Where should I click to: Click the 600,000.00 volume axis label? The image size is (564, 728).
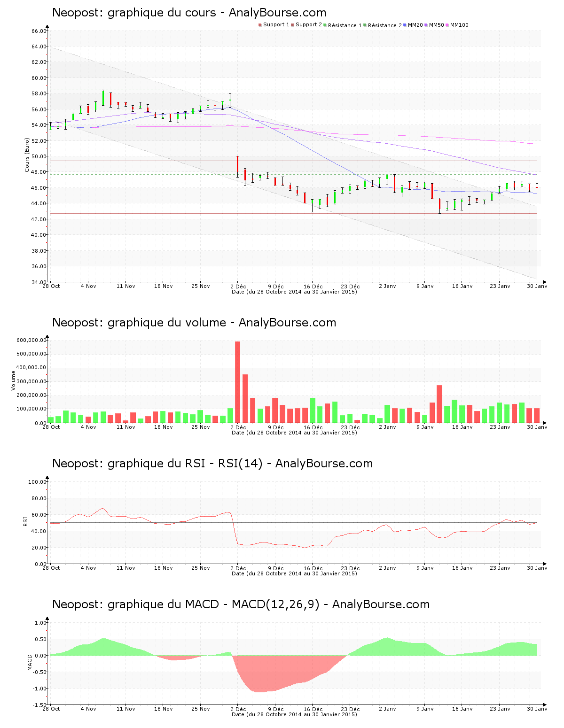[31, 341]
